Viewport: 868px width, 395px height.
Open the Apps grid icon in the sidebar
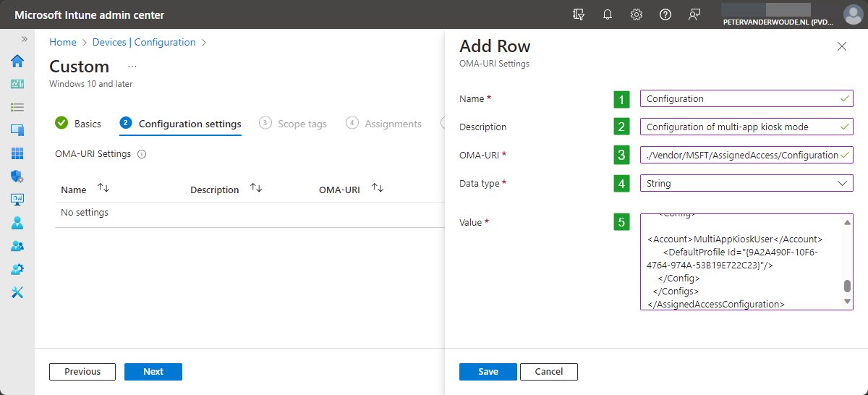(x=17, y=153)
